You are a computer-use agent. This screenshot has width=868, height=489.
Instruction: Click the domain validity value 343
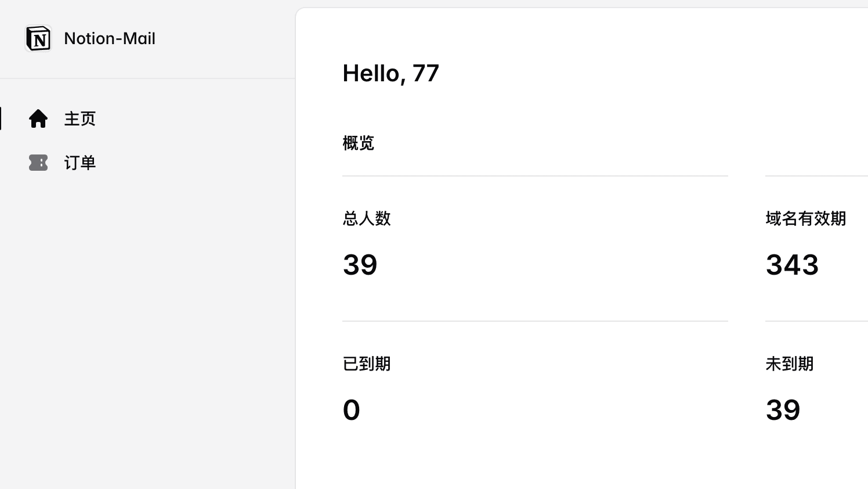pyautogui.click(x=792, y=265)
